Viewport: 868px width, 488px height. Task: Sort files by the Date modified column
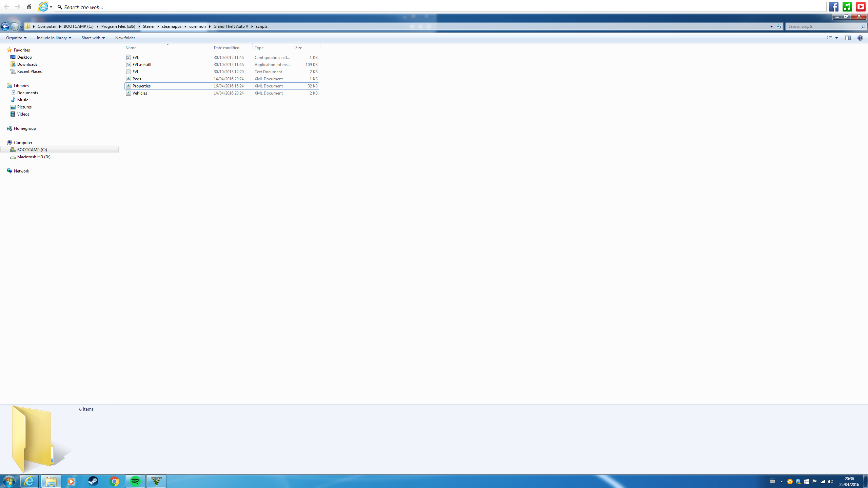point(226,48)
